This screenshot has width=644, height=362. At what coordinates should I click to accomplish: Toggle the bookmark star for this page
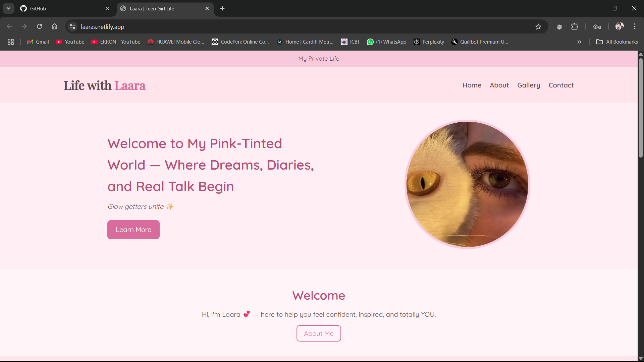pyautogui.click(x=539, y=26)
